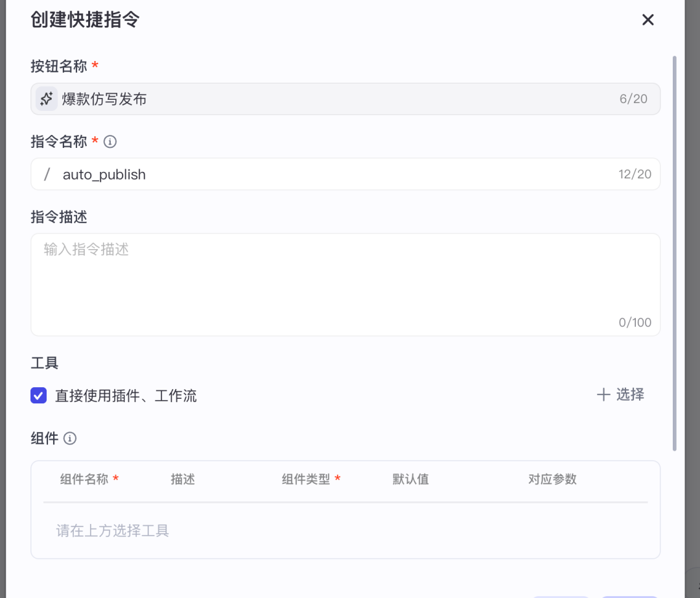This screenshot has width=700, height=598.
Task: Click the sparkle icon in button name field
Action: (46, 99)
